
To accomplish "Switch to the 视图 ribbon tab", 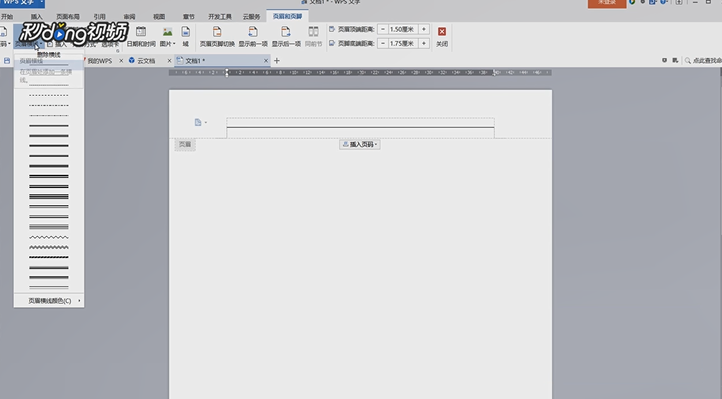I will tap(159, 17).
